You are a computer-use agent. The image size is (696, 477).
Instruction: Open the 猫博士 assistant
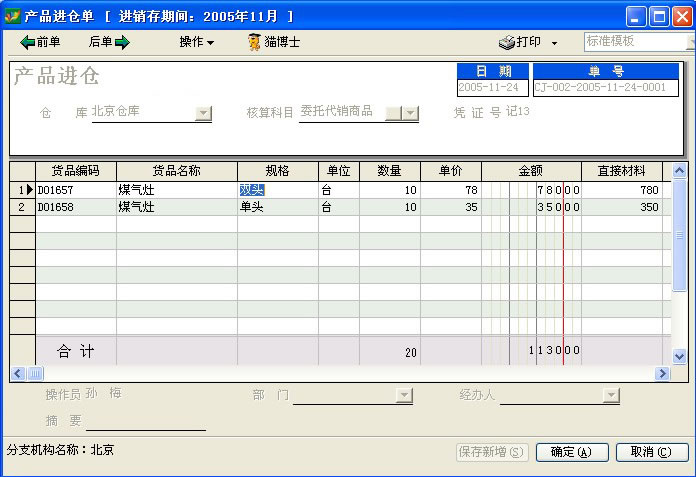(274, 42)
